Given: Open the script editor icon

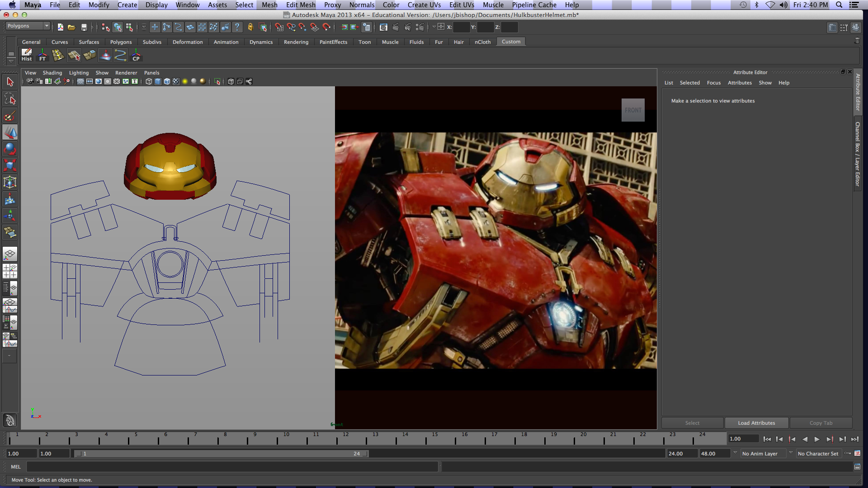Looking at the screenshot, I should pos(857,466).
